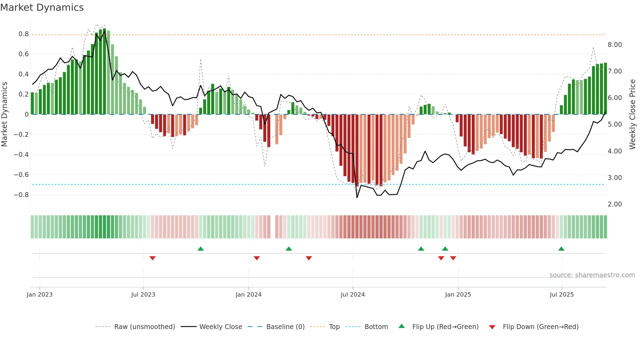The height and width of the screenshot is (362, 644).
Task: Select the Flip Up marker in early December 2024
Action: click(445, 249)
